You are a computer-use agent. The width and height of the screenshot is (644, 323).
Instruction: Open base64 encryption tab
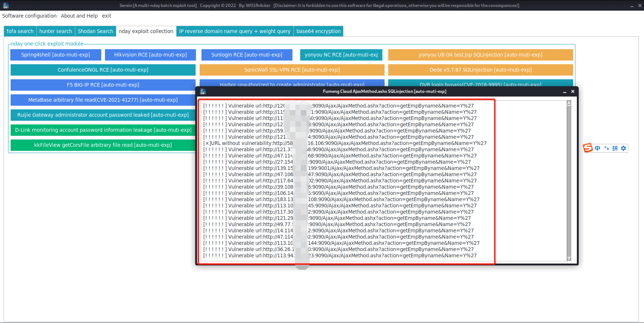coord(319,31)
